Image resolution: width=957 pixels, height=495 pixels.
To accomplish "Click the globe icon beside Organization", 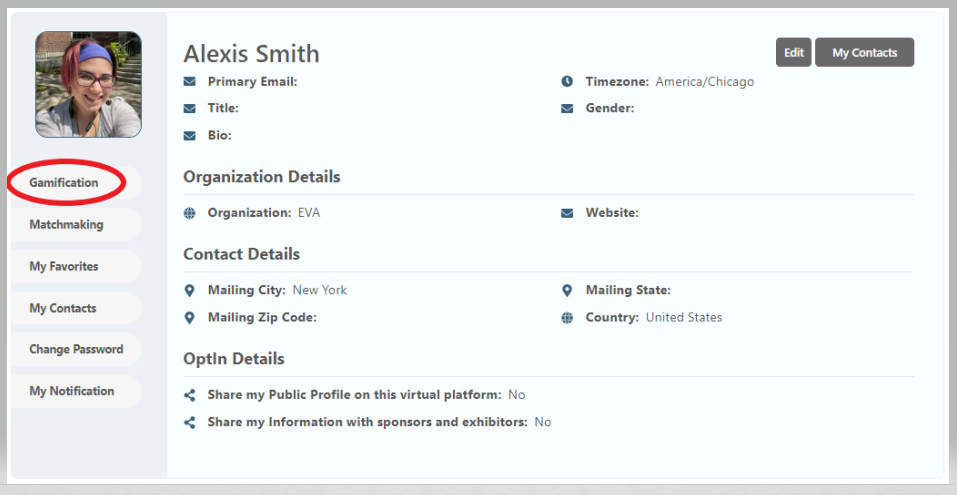I will 190,213.
